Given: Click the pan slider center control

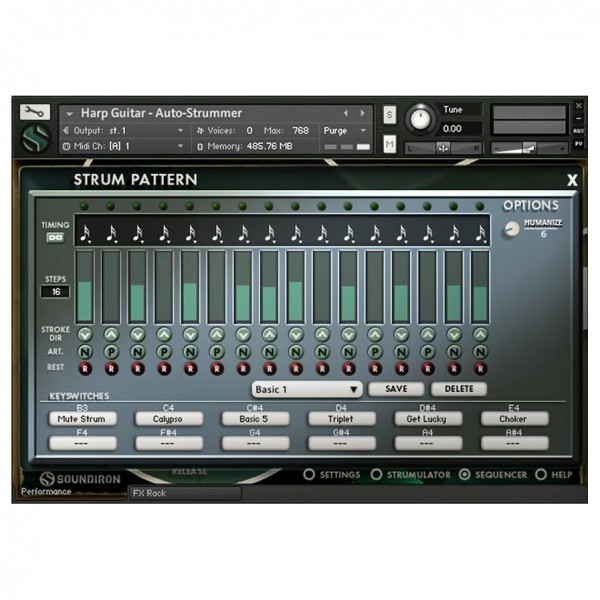Looking at the screenshot, I should coord(443,148).
